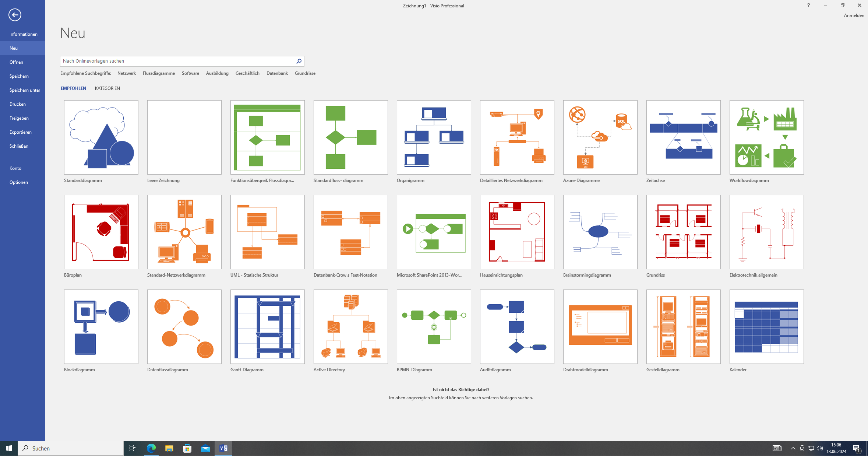Open the help question mark icon
868x456 pixels.
pos(808,5)
